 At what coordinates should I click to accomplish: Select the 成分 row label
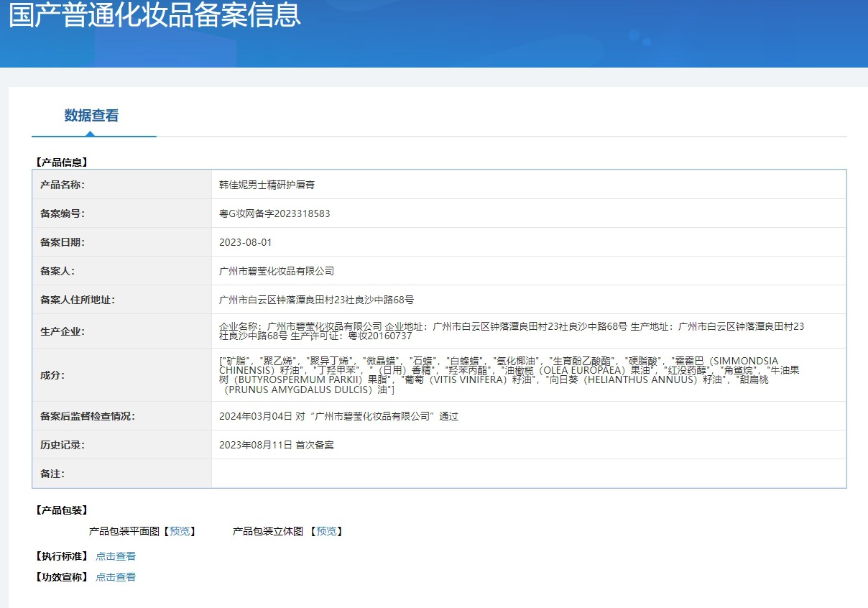point(52,374)
